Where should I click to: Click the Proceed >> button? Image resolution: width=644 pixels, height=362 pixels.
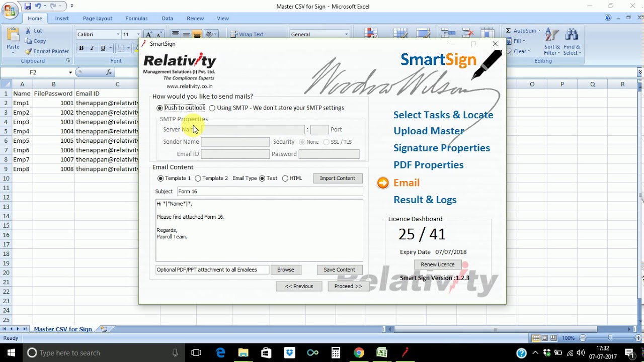coord(348,287)
